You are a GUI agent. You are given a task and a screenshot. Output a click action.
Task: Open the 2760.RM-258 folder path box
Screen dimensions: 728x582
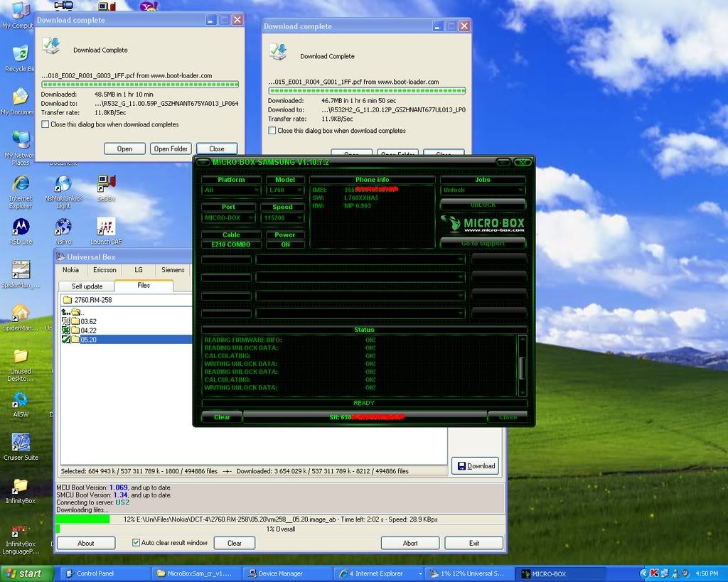tap(127, 300)
